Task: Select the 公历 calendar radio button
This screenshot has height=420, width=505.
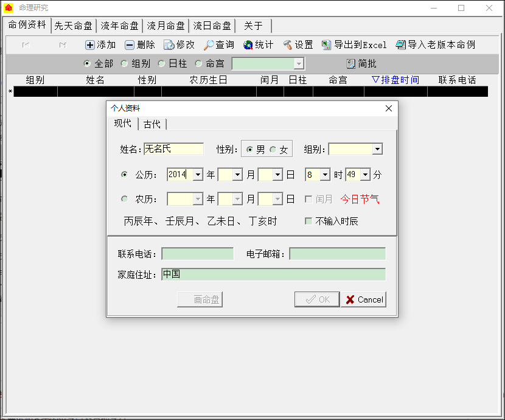Action: pos(124,174)
